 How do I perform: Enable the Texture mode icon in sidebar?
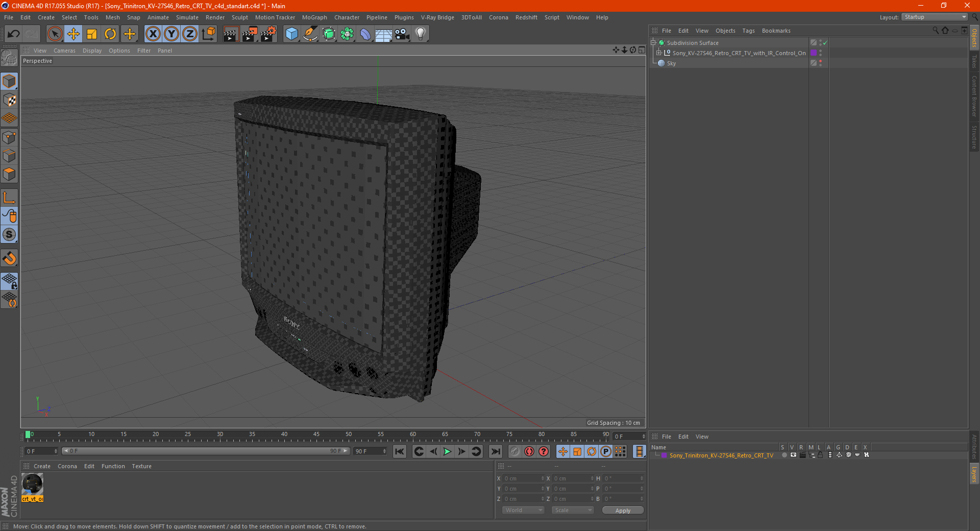point(10,100)
